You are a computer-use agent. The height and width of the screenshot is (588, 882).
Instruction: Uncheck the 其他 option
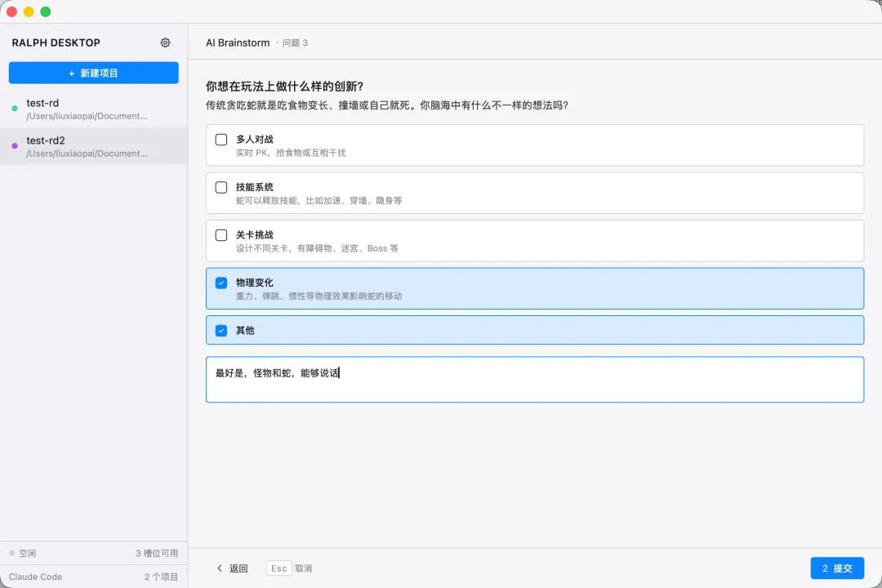point(221,331)
